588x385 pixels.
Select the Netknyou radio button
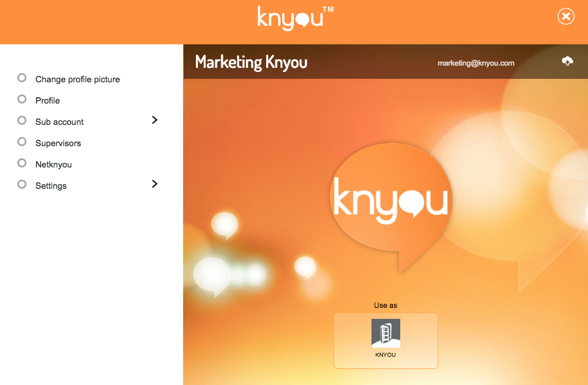click(x=22, y=163)
